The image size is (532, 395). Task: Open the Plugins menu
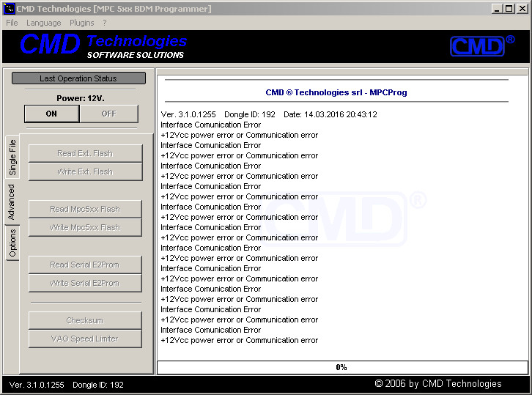tap(82, 23)
